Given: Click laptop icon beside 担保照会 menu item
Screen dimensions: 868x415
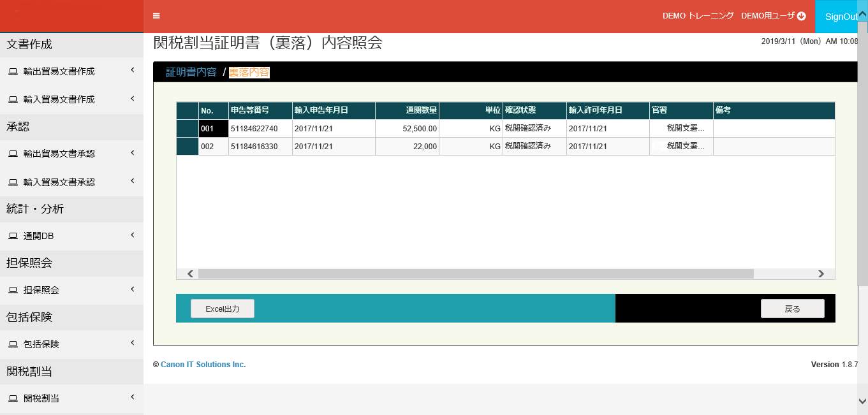Looking at the screenshot, I should [x=13, y=290].
